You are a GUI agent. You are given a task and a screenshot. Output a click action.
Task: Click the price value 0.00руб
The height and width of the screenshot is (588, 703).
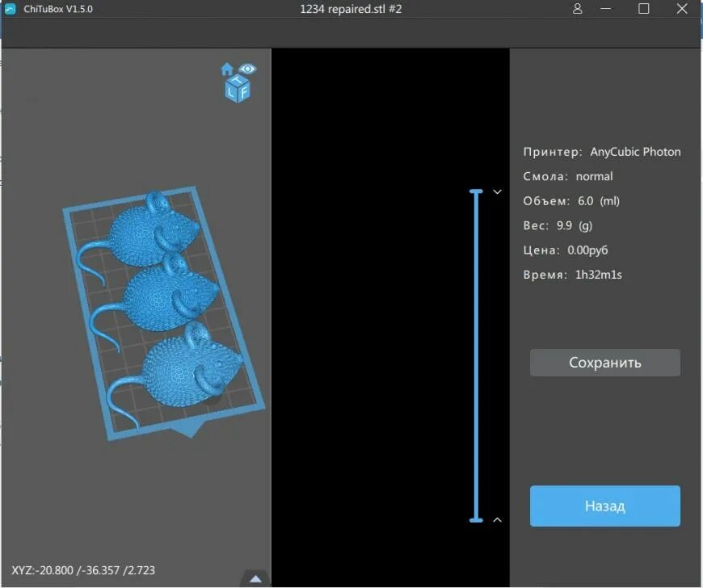tap(587, 250)
